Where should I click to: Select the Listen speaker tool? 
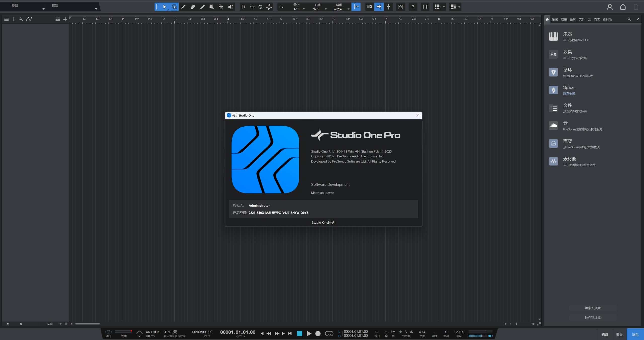tap(230, 7)
